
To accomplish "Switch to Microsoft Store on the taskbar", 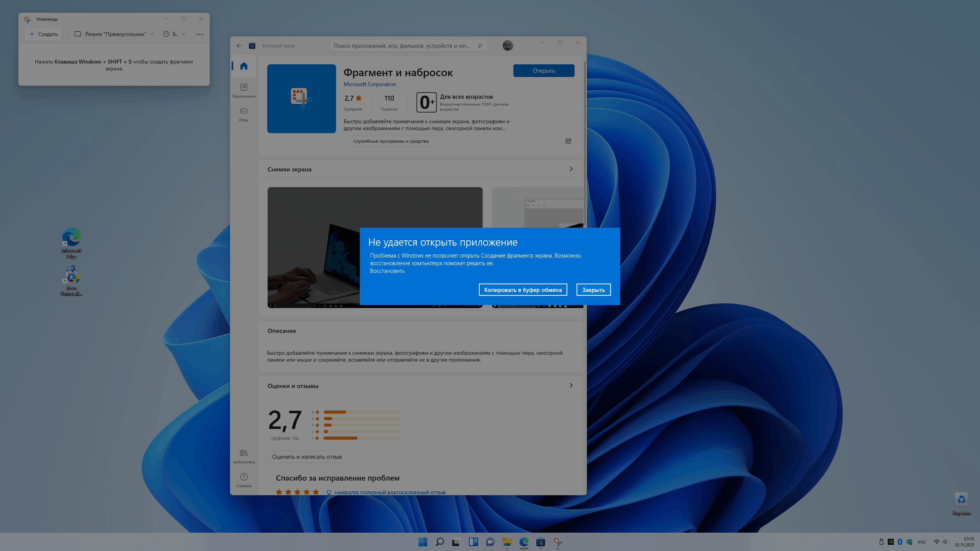I will tap(541, 542).
